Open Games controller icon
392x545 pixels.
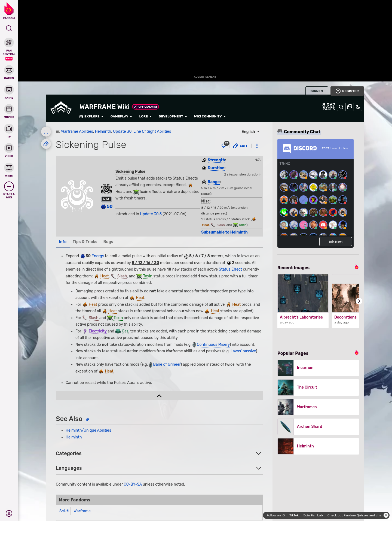[9, 70]
